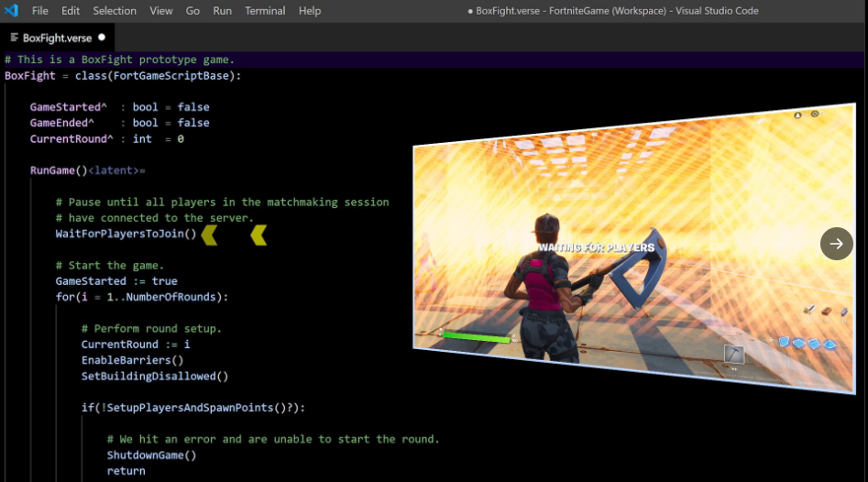Click the first yellow chevron after WaitForPlayersToJoin
This screenshot has width=868, height=482.
(x=209, y=236)
